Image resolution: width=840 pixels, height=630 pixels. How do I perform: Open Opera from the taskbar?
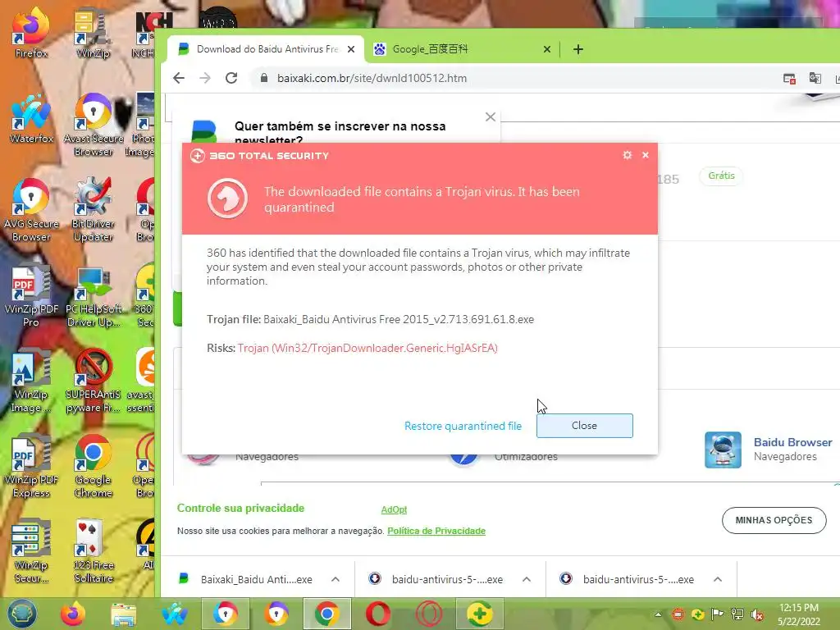[x=378, y=614]
